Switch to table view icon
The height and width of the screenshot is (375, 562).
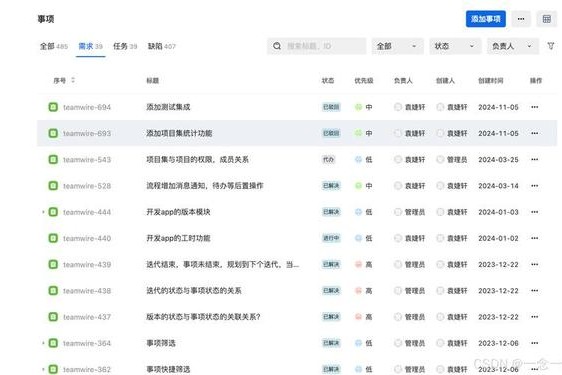coord(547,19)
